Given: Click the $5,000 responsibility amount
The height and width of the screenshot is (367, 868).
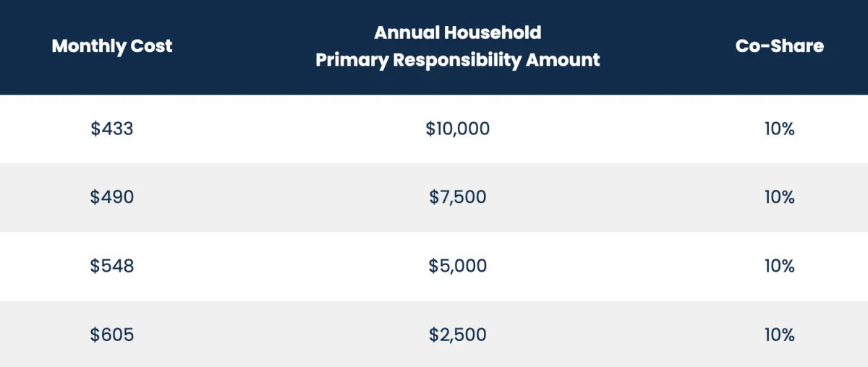Looking at the screenshot, I should (x=458, y=266).
